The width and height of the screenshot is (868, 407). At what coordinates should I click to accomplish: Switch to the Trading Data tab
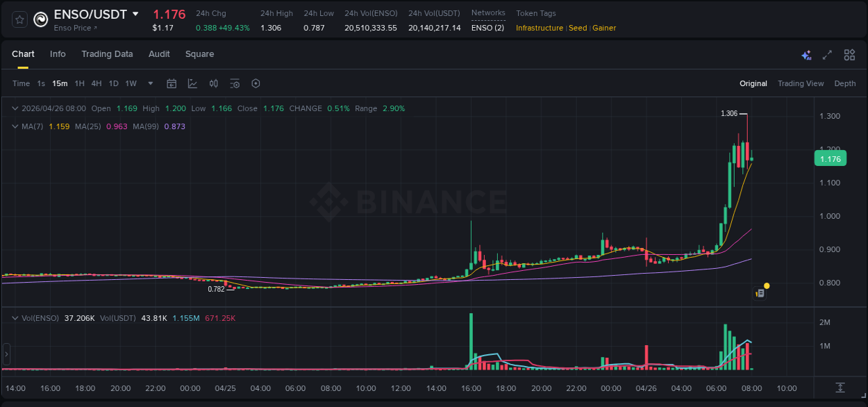point(107,54)
